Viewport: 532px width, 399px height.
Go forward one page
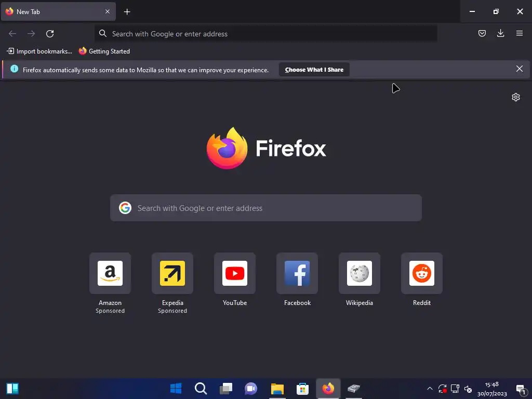31,34
